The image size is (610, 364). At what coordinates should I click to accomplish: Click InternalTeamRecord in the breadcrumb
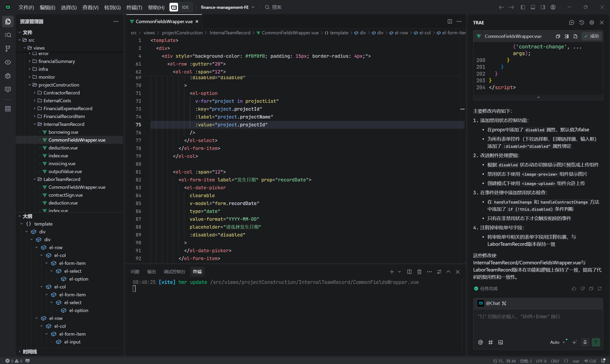[x=230, y=33]
